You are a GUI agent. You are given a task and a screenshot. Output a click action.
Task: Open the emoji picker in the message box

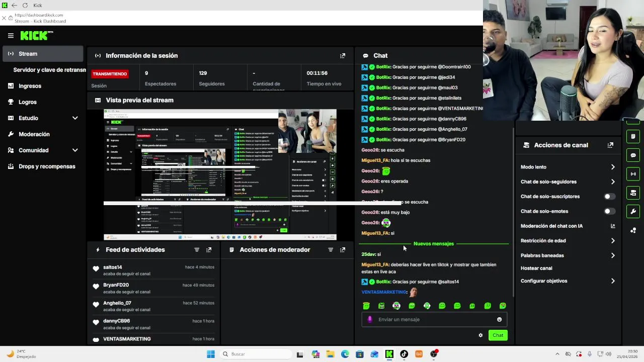(x=499, y=319)
